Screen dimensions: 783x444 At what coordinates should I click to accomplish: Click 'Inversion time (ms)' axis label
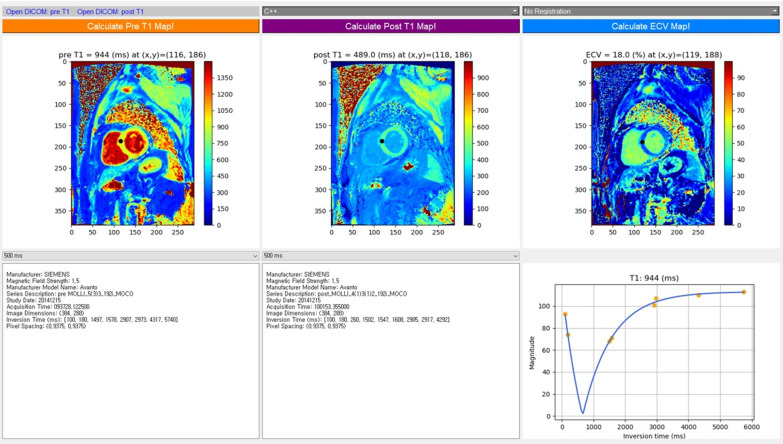coord(654,436)
